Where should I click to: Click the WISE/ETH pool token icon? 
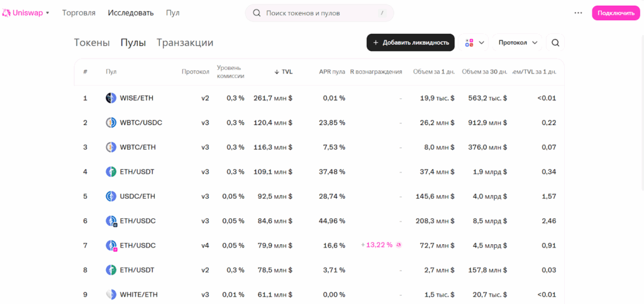click(x=111, y=98)
